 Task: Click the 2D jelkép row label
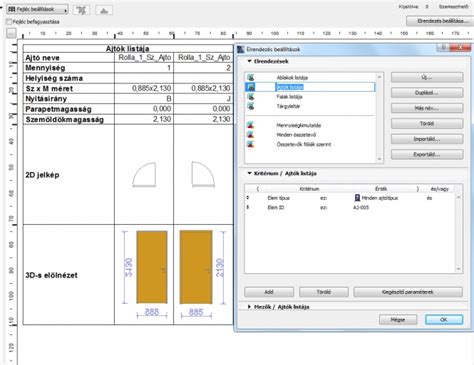(x=42, y=175)
